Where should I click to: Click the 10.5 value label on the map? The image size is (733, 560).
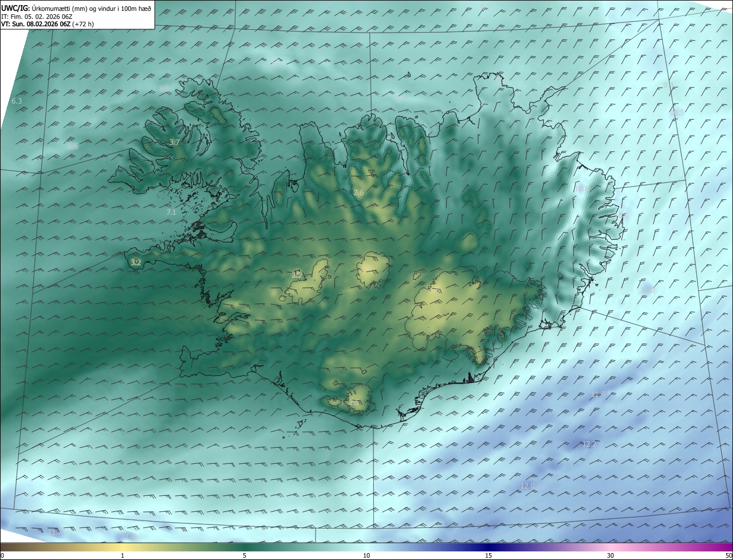click(x=677, y=112)
